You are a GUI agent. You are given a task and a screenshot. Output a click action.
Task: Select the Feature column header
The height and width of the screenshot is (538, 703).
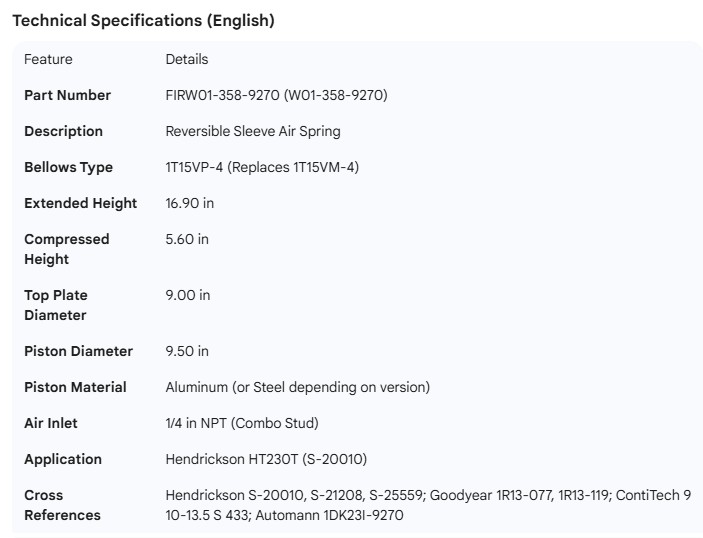click(48, 59)
